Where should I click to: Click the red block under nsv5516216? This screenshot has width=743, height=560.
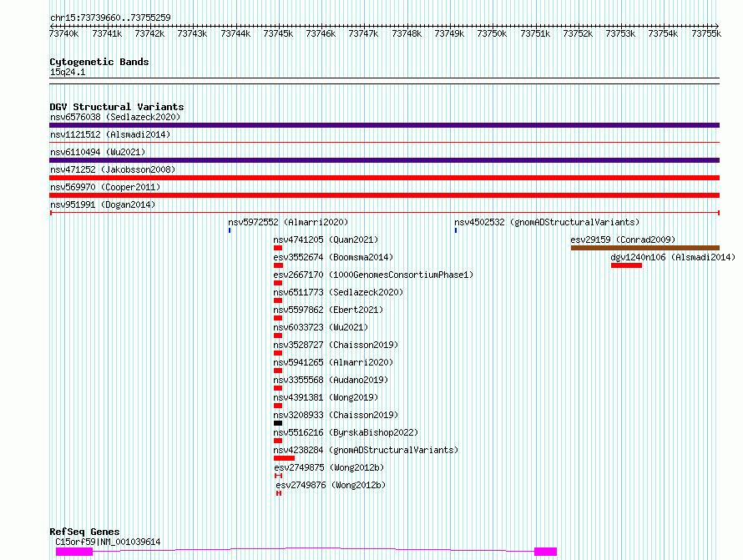pyautogui.click(x=278, y=441)
